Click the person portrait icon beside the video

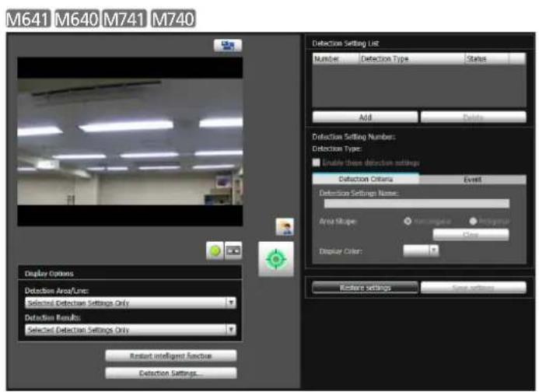click(285, 227)
